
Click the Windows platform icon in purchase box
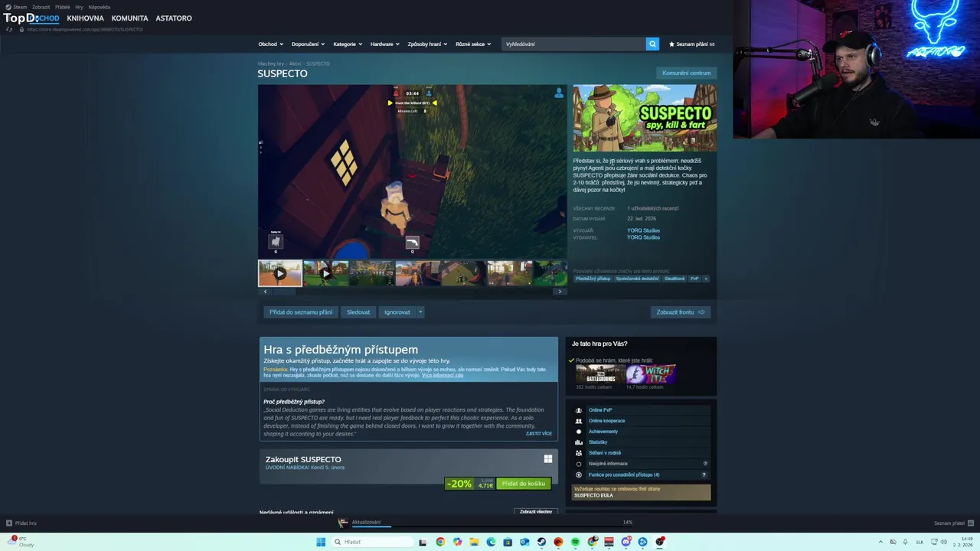[548, 459]
